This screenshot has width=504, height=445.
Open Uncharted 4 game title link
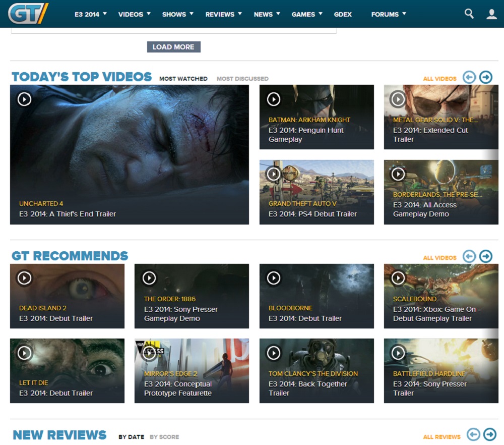coord(41,204)
